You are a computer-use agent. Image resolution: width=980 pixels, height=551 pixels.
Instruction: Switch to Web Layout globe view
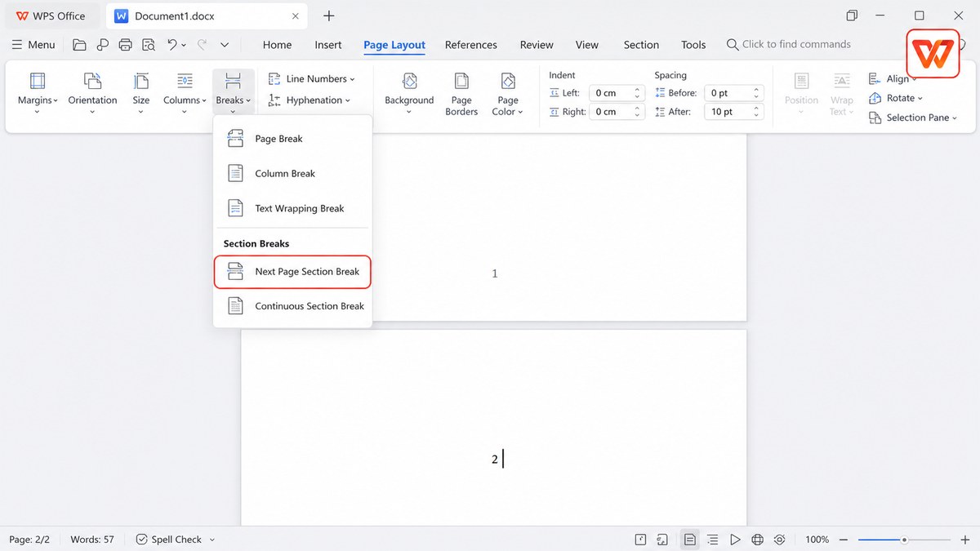click(x=757, y=540)
